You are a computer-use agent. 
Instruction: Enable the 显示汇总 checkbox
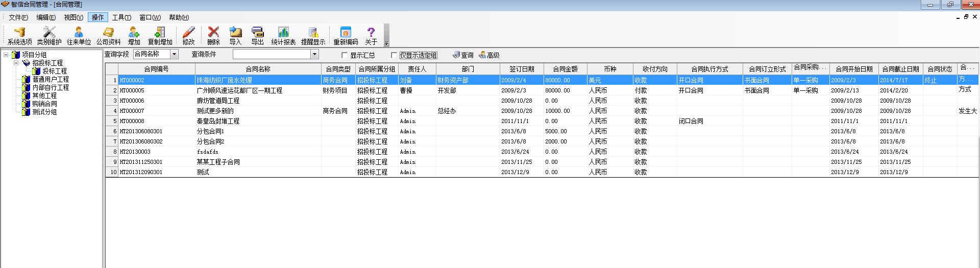345,55
